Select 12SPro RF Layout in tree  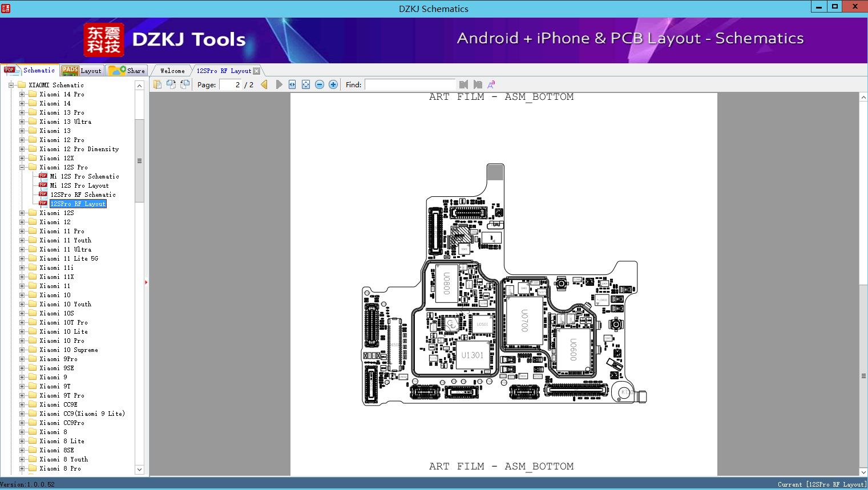78,204
